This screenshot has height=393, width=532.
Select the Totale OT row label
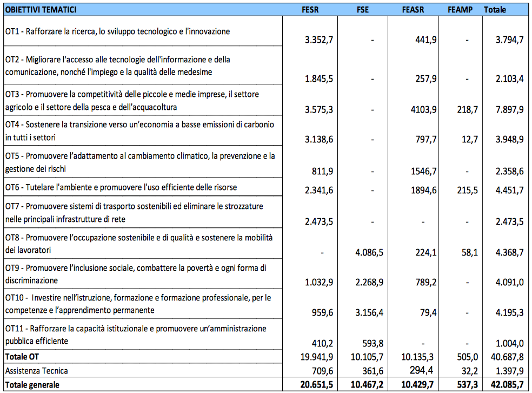[22, 357]
